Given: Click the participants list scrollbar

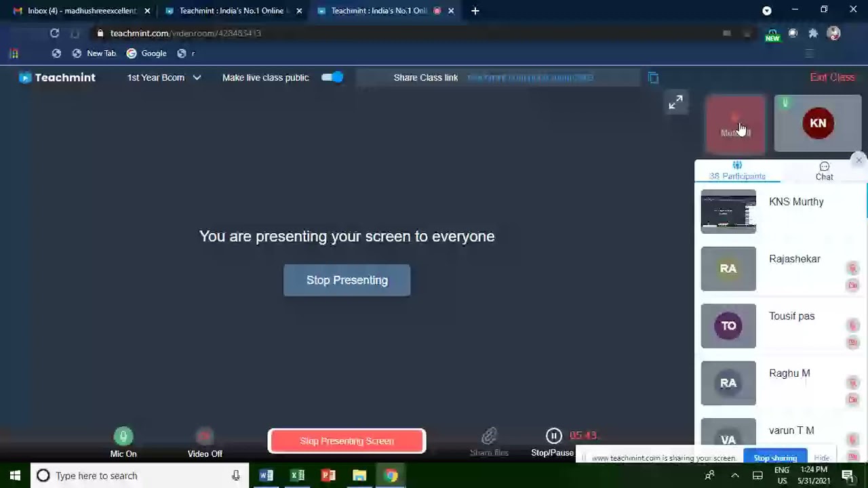Looking at the screenshot, I should (867, 201).
